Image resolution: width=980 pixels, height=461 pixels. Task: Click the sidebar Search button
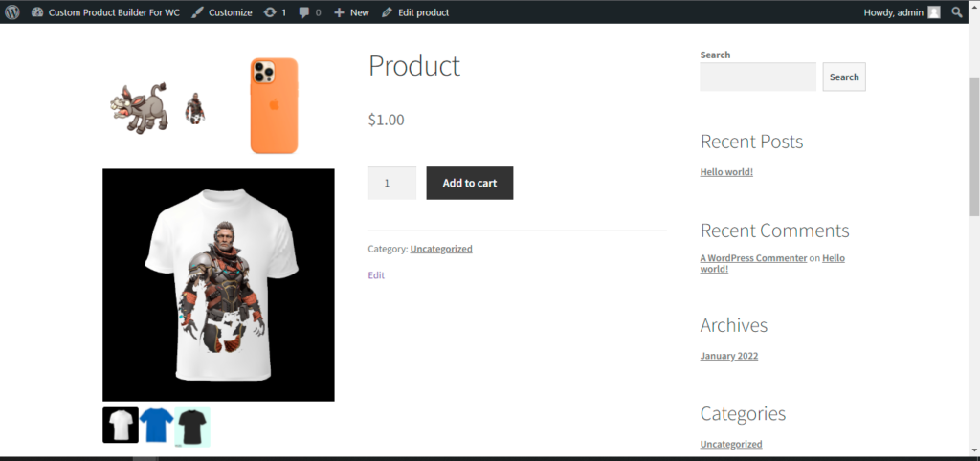[x=844, y=77]
